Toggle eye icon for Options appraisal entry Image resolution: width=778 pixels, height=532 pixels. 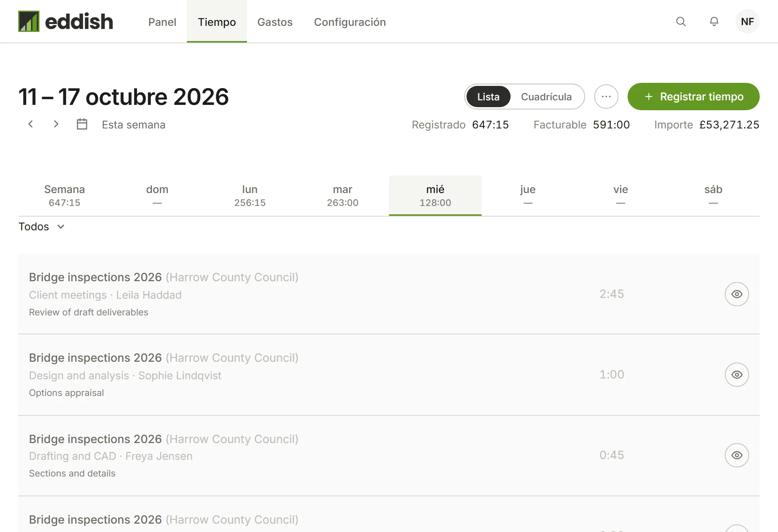pyautogui.click(x=737, y=375)
